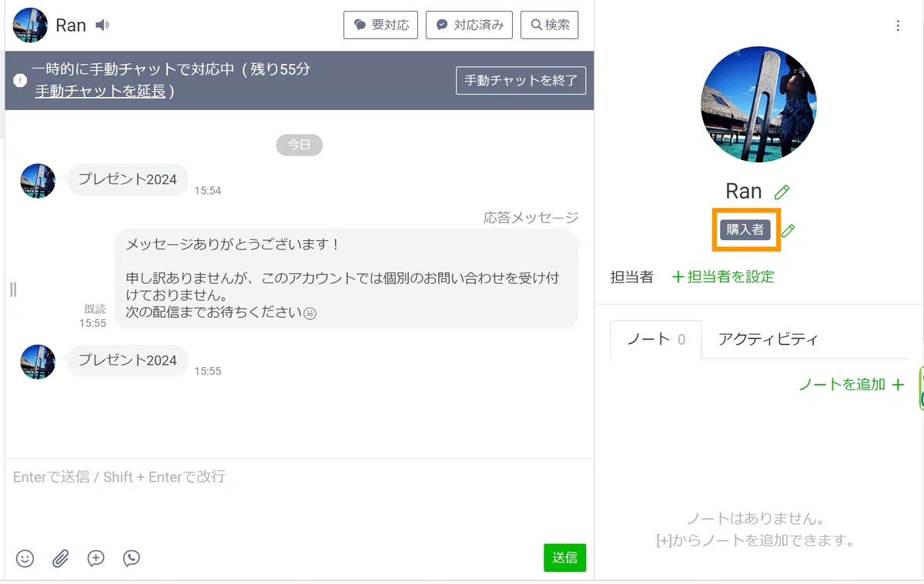Screen dimensions: 924x584
Task: Click the panel resize handle left of chat
Action: 13,289
